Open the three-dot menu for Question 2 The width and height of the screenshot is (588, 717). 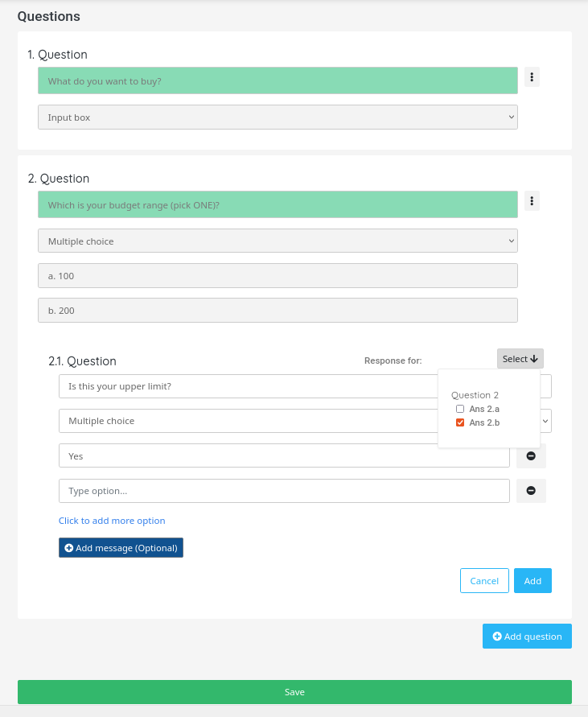coord(532,200)
